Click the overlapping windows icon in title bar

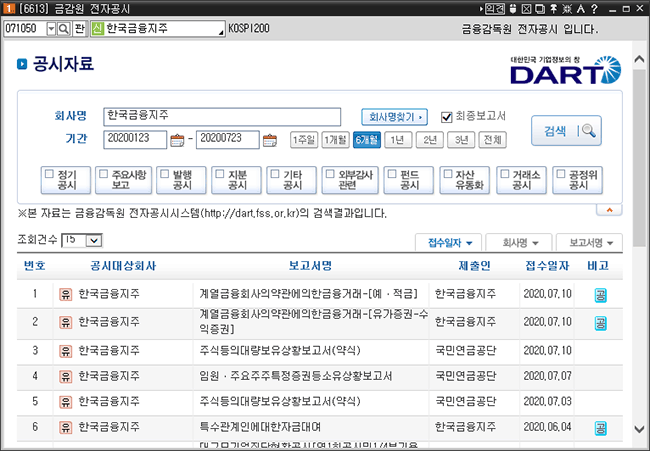click(x=540, y=9)
